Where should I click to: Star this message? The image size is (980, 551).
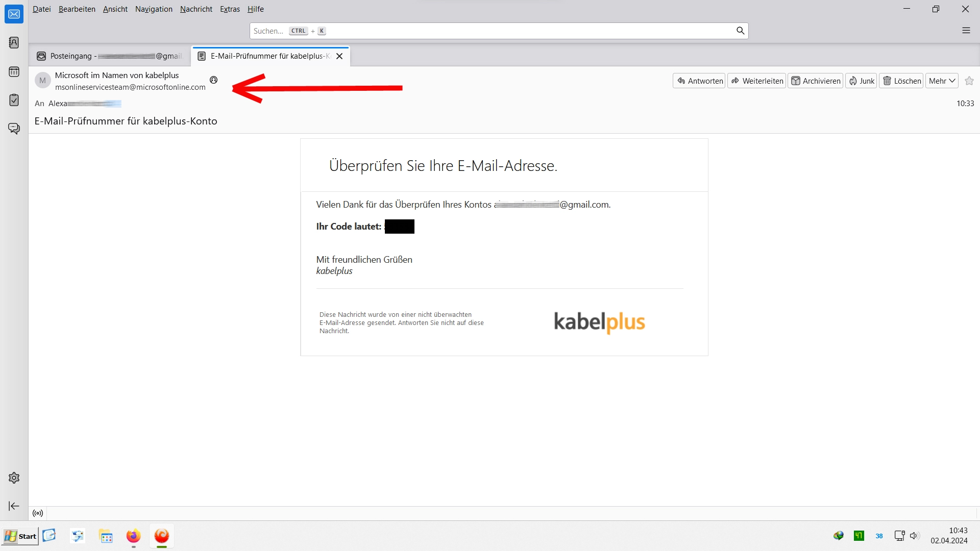point(969,81)
